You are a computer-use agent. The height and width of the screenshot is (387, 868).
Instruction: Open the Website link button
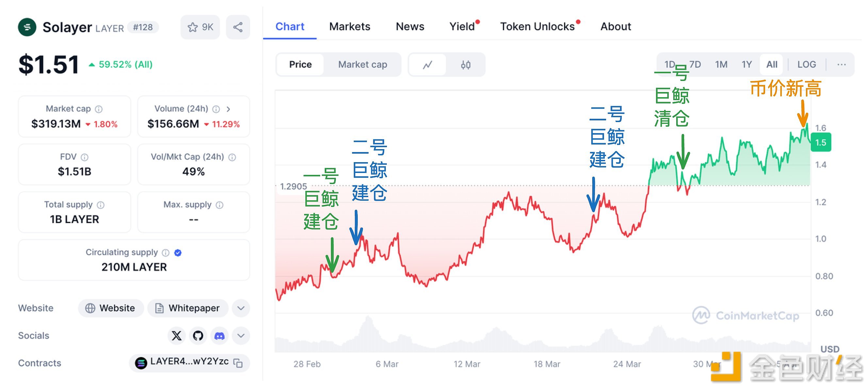[x=111, y=308]
